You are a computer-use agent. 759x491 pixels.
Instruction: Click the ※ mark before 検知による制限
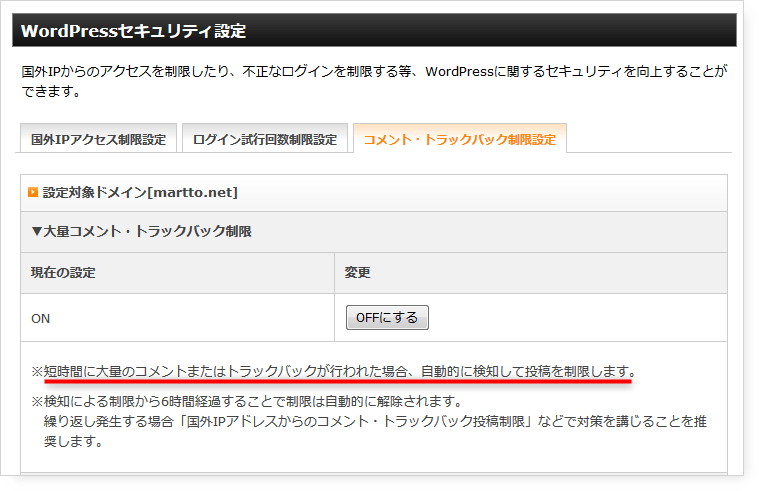point(37,402)
